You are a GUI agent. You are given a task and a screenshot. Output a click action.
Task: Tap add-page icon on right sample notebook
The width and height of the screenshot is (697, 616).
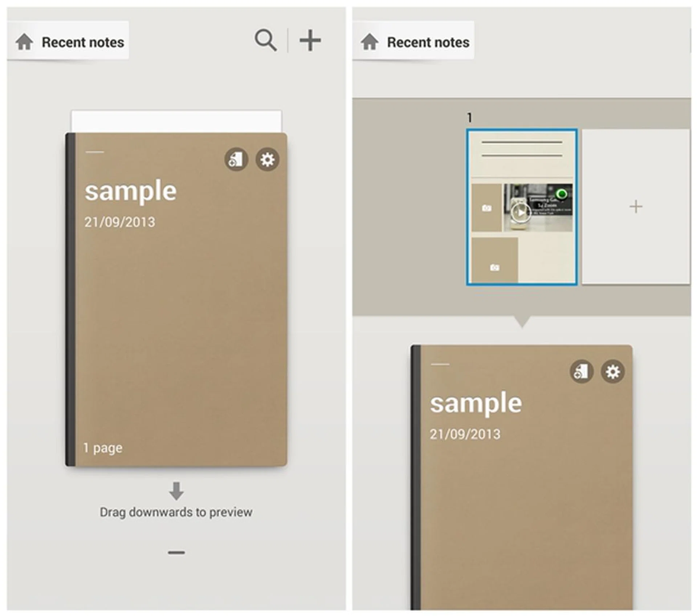(x=582, y=372)
